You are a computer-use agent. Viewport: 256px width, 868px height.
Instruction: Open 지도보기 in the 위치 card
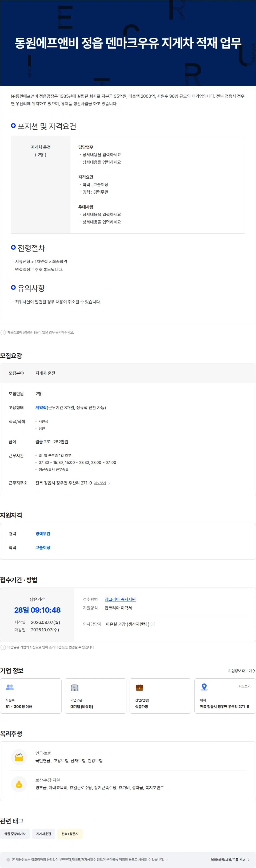[x=245, y=686]
